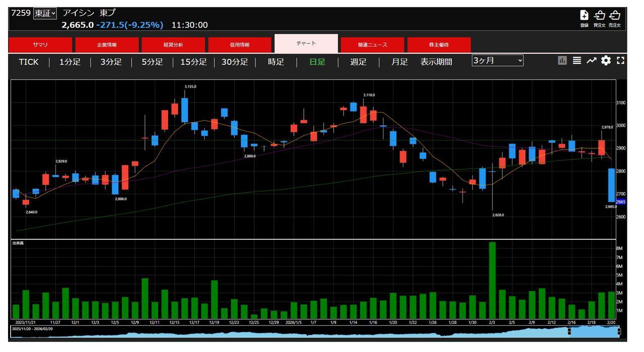Switch chart to 5分足 interval

click(152, 62)
